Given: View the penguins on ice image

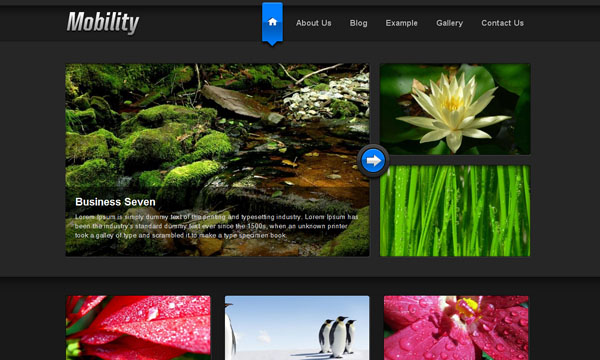Looking at the screenshot, I should click(297, 327).
